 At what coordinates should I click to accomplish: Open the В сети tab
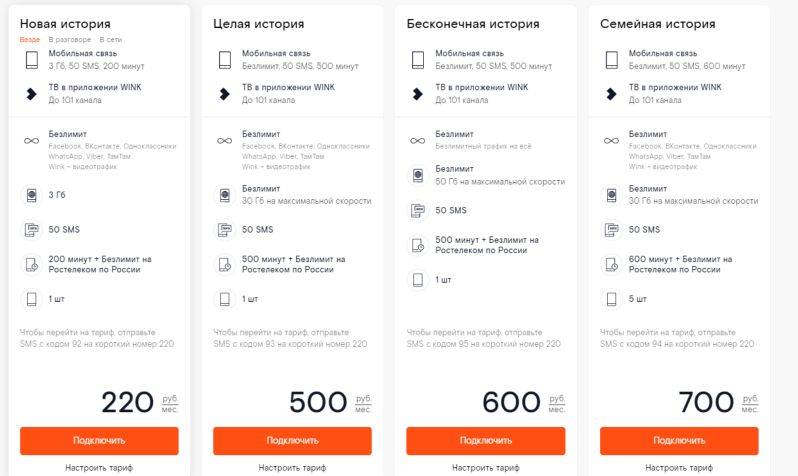[110, 39]
